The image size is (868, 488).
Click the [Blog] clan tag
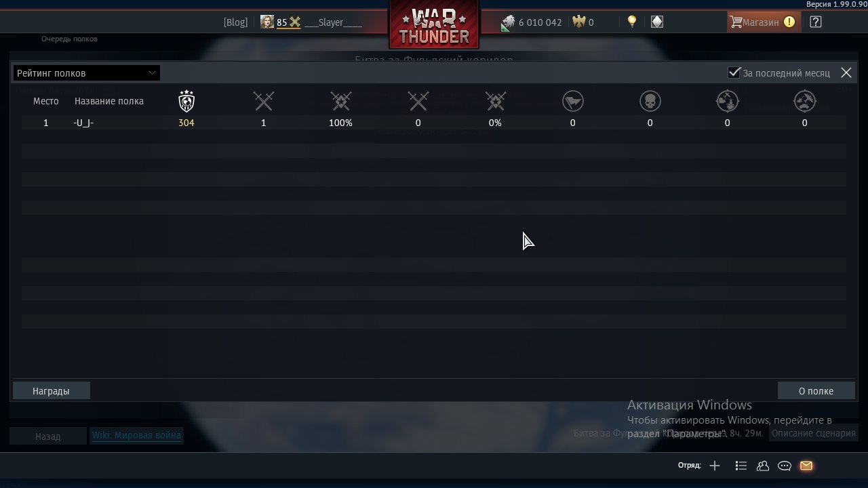[x=236, y=22]
